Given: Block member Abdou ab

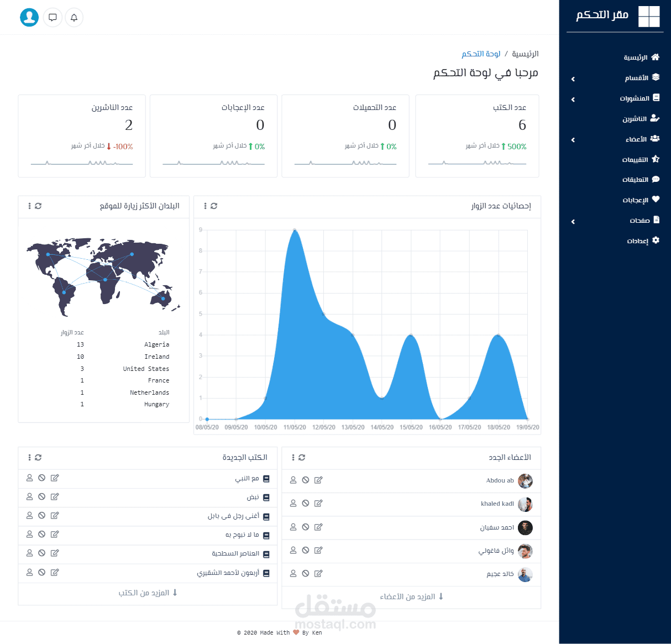Looking at the screenshot, I should [x=306, y=480].
